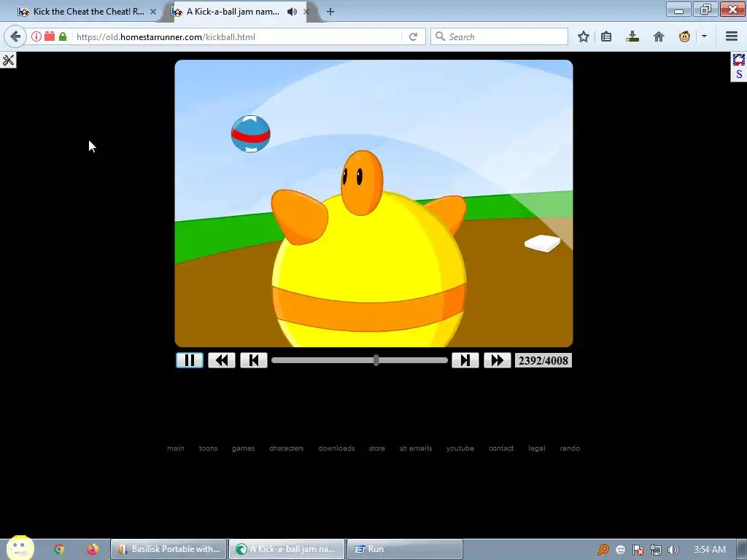The height and width of the screenshot is (560, 747).
Task: Click the homestarrunner.com URL address field
Action: pos(239,36)
